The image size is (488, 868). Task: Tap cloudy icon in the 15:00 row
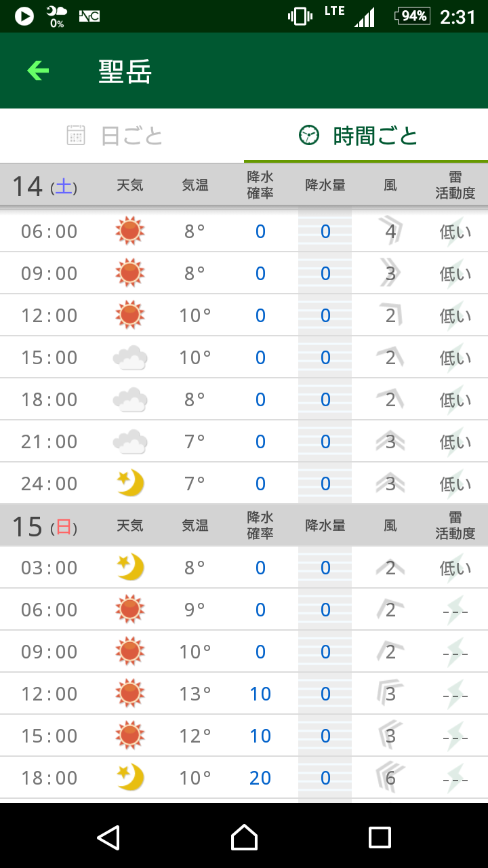click(129, 357)
